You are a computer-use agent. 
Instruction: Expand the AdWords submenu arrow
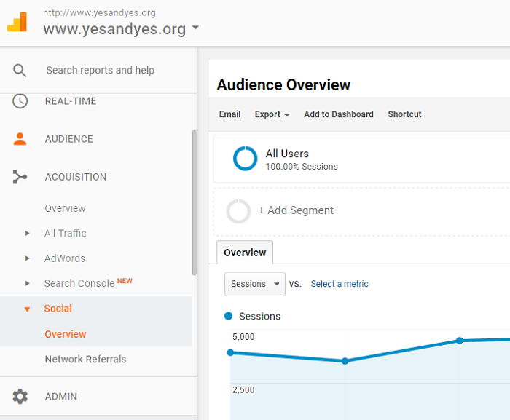click(x=27, y=258)
